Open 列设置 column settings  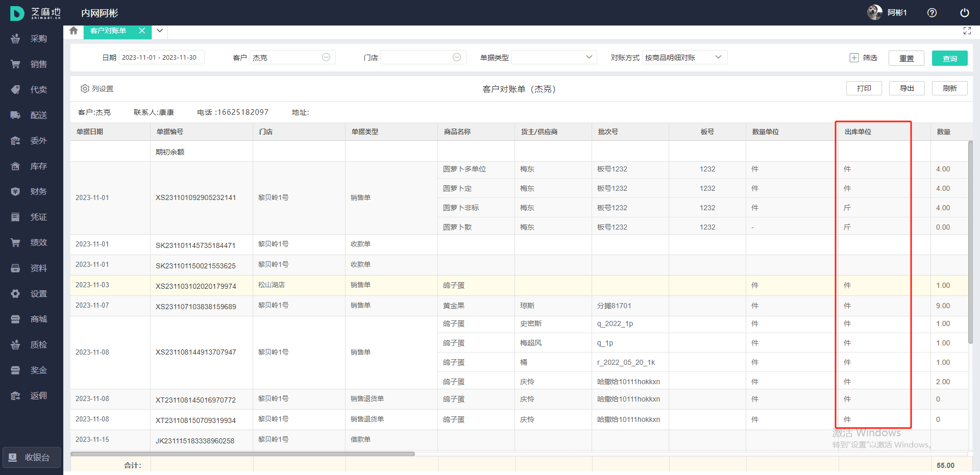(x=97, y=89)
